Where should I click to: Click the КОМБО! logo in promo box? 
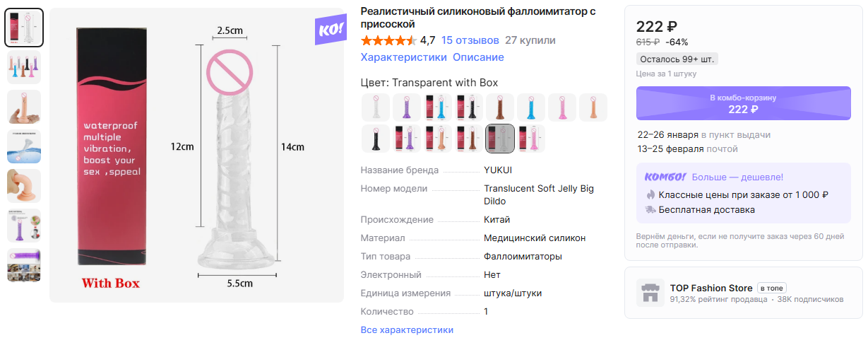[x=665, y=177]
